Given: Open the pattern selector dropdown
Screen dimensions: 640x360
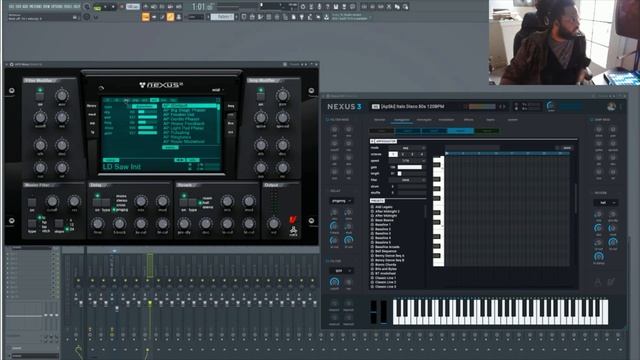Looking at the screenshot, I should [x=223, y=17].
